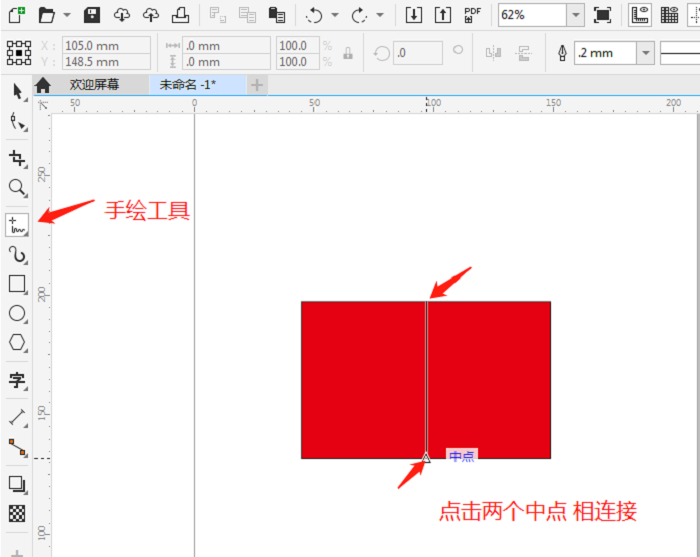Edit the object width field

click(x=226, y=46)
